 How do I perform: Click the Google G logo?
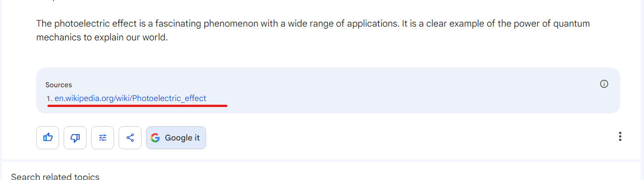point(155,138)
